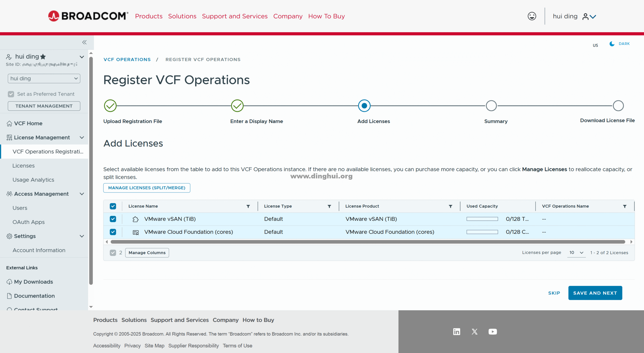Click the VCF Operations Name filter icon
This screenshot has width=644, height=353.
point(625,206)
